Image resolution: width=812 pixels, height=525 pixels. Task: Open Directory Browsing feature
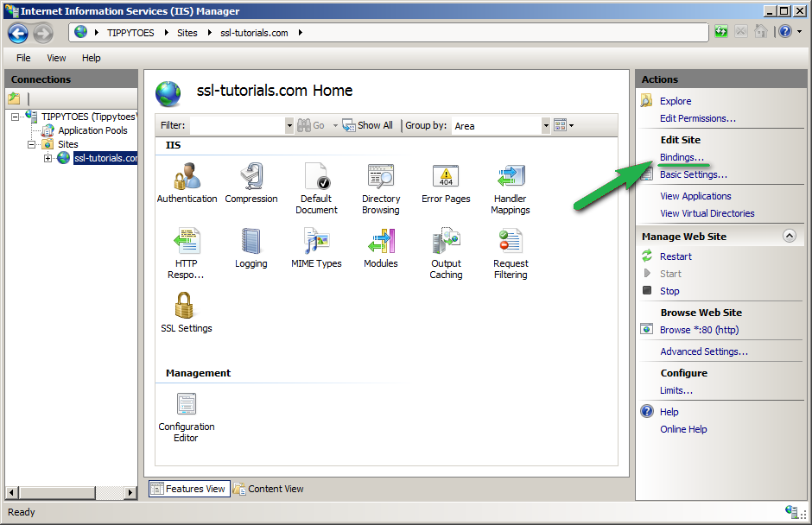pyautogui.click(x=381, y=188)
